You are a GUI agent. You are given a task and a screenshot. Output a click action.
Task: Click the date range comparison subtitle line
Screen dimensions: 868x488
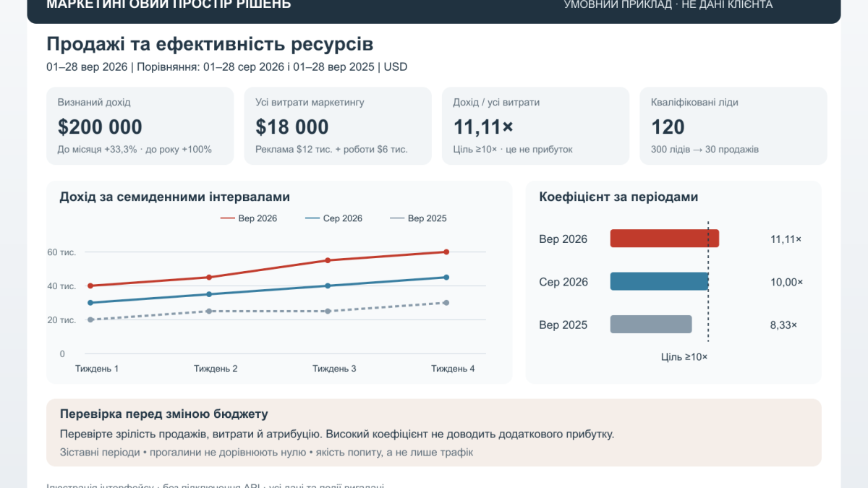pos(226,67)
